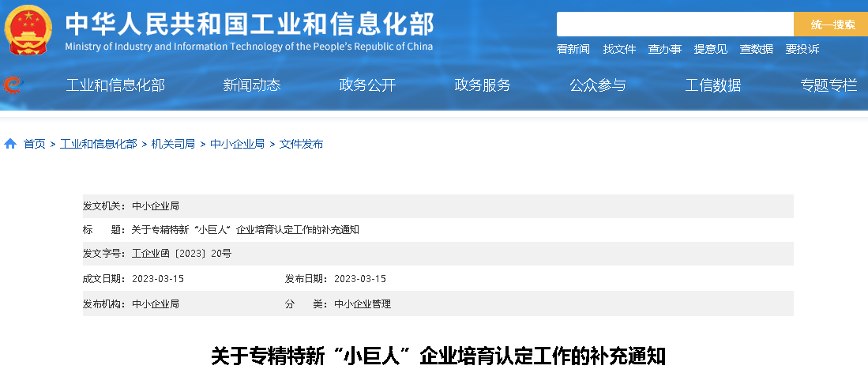Go to 提意见 feedback link
Image resolution: width=868 pixels, height=392 pixels.
click(710, 49)
